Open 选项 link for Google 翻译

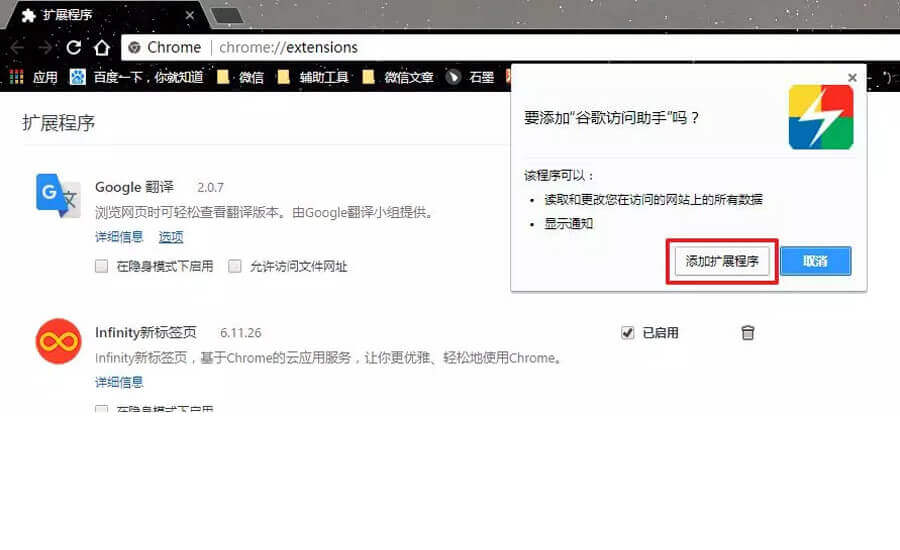[x=171, y=237]
